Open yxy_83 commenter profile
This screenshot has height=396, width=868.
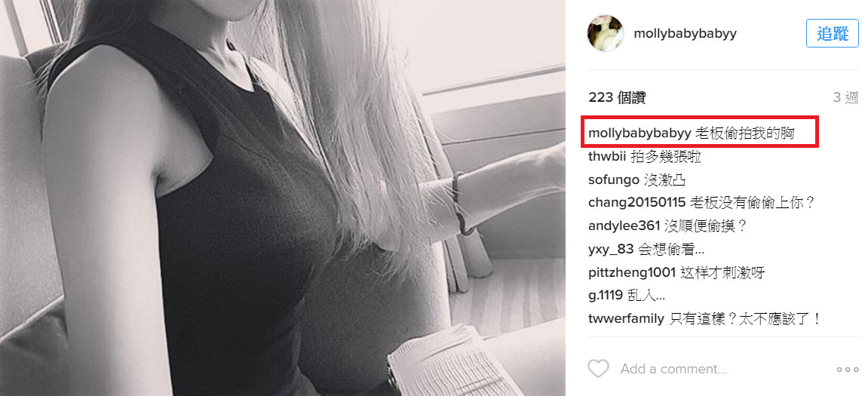coord(611,249)
